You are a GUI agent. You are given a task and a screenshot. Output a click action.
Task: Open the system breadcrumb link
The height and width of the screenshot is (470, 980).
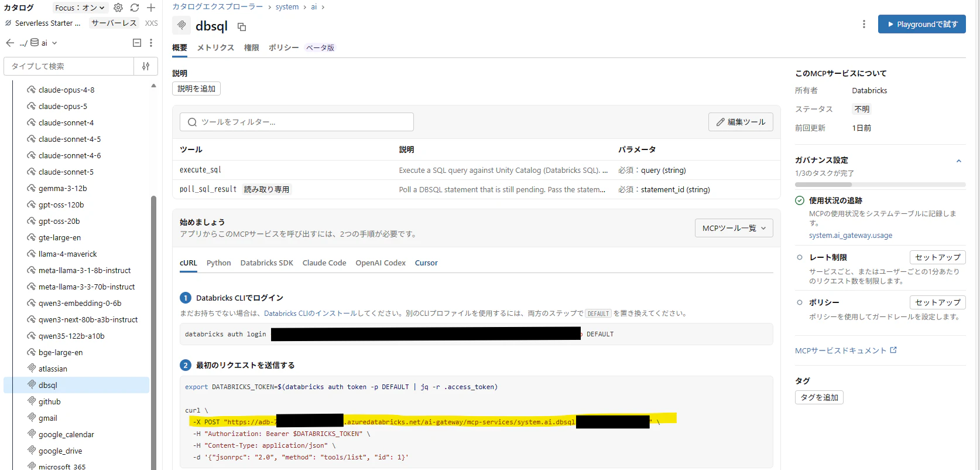click(x=287, y=7)
